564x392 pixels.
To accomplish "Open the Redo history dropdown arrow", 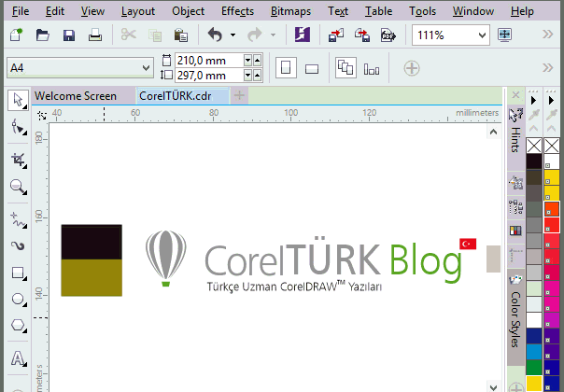I will coord(273,35).
